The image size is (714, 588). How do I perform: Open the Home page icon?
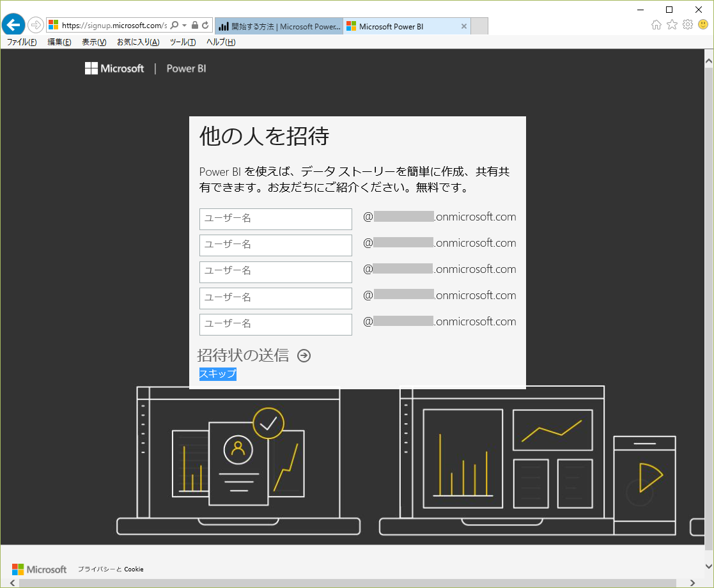click(x=656, y=24)
